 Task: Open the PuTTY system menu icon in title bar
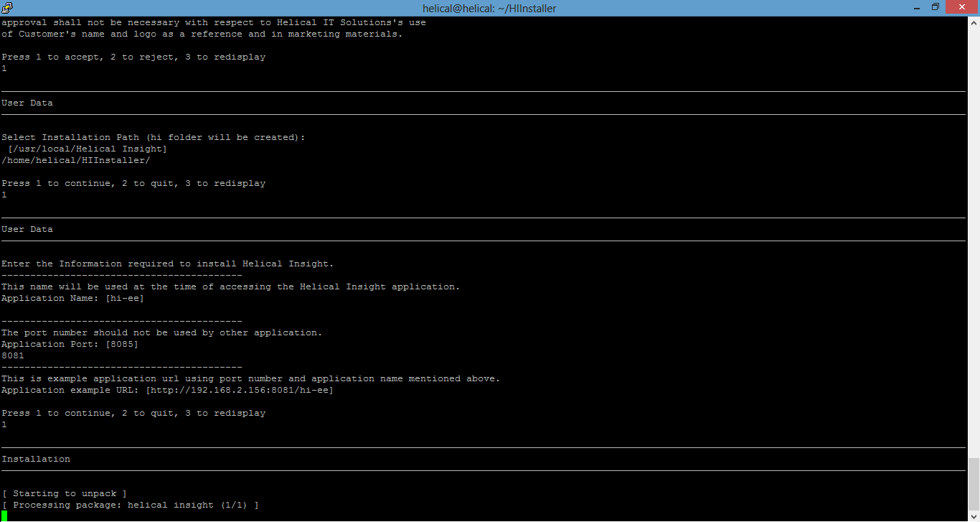tap(9, 8)
